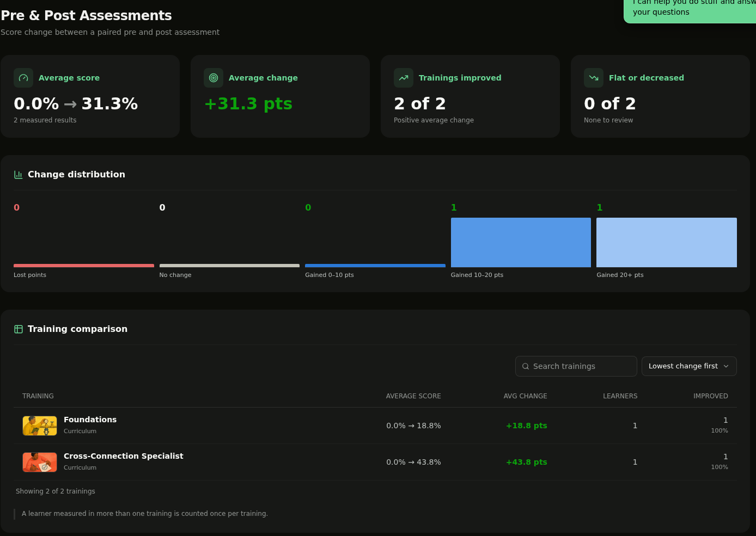Screen dimensions: 756x536
Task: Open the Cross-Connection Specialist thumbnail
Action: click(x=40, y=462)
